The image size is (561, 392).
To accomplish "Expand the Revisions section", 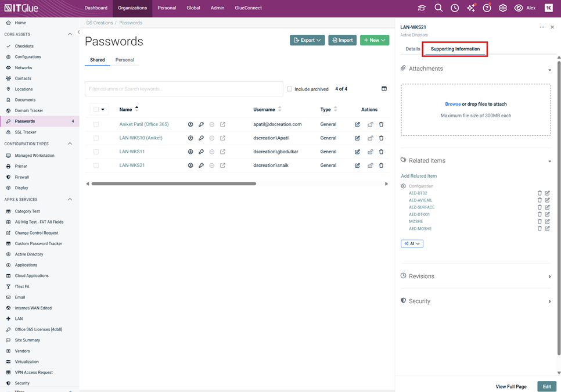I will (549, 276).
